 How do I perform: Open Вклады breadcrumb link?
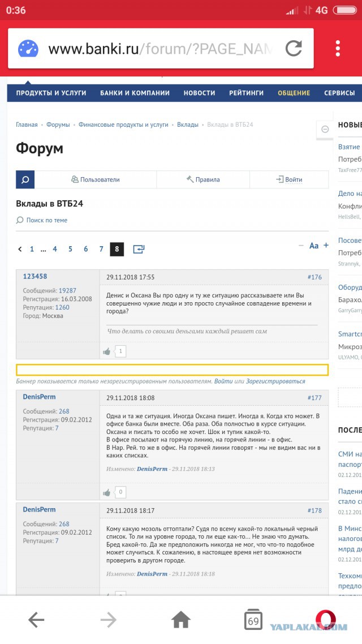188,124
